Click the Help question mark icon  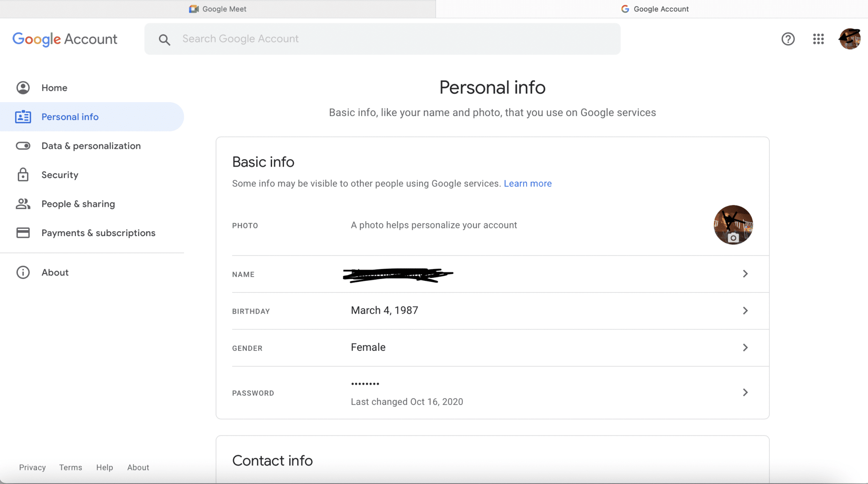point(788,39)
